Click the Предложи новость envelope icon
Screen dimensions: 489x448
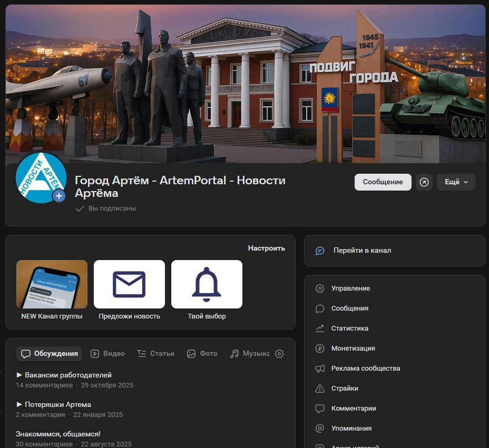(x=129, y=284)
